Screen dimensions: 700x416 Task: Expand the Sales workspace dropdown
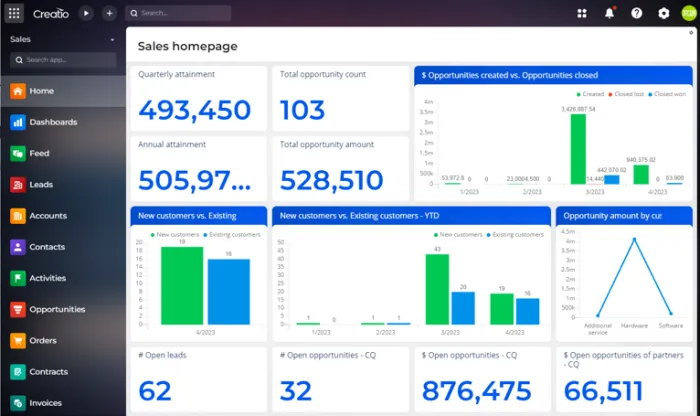coord(112,40)
